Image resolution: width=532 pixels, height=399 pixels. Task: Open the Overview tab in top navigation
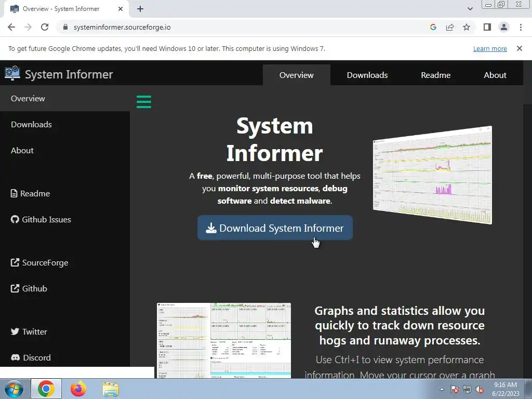[x=296, y=75]
